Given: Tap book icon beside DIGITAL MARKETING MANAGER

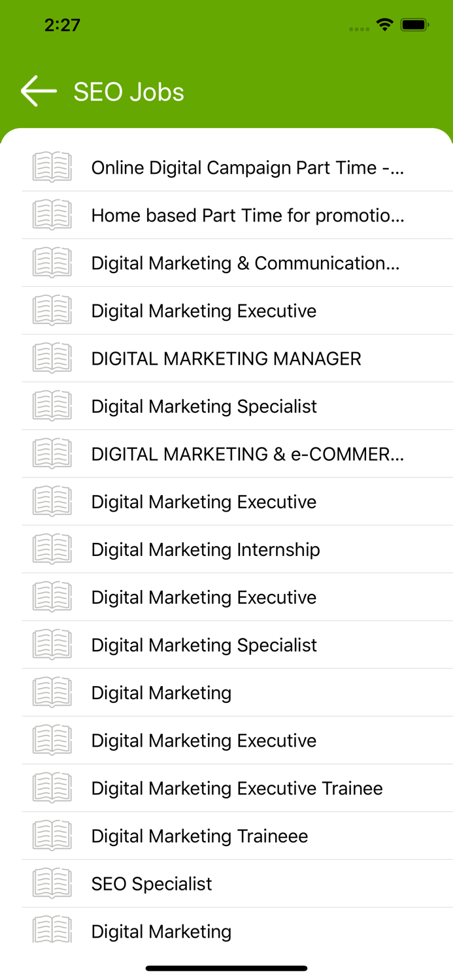Looking at the screenshot, I should click(52, 358).
